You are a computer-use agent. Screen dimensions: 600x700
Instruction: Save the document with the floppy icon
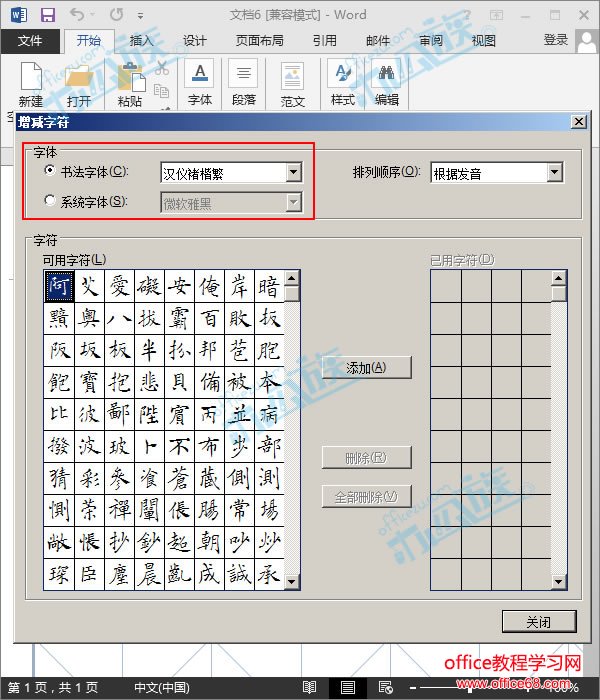click(48, 15)
